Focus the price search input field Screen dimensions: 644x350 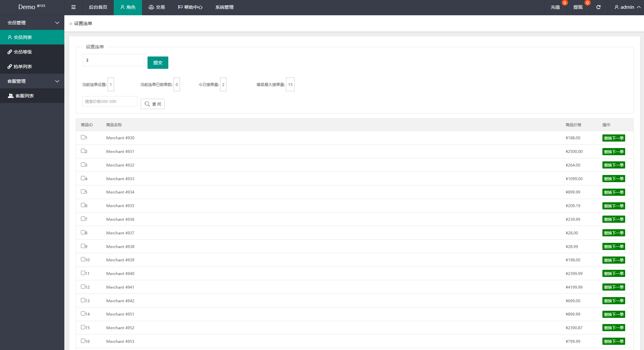pyautogui.click(x=109, y=101)
